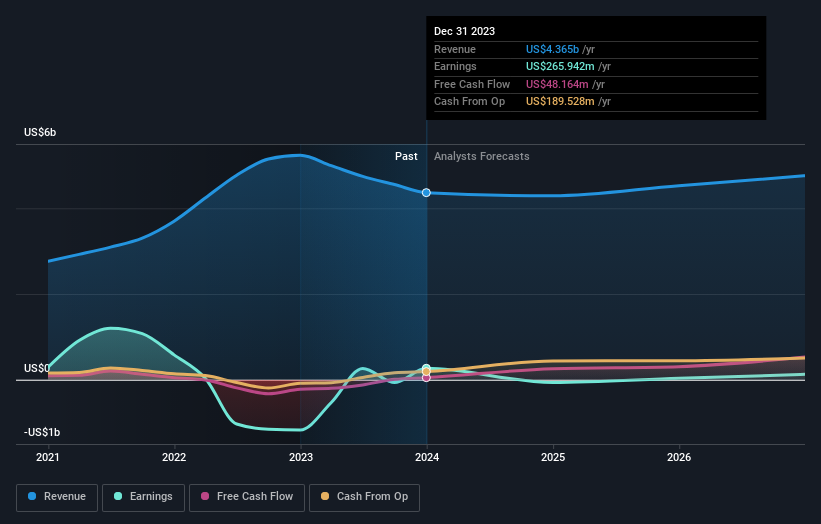Click the US$265.942m earnings value
Viewport: 821px width, 524px height.
tap(560, 66)
